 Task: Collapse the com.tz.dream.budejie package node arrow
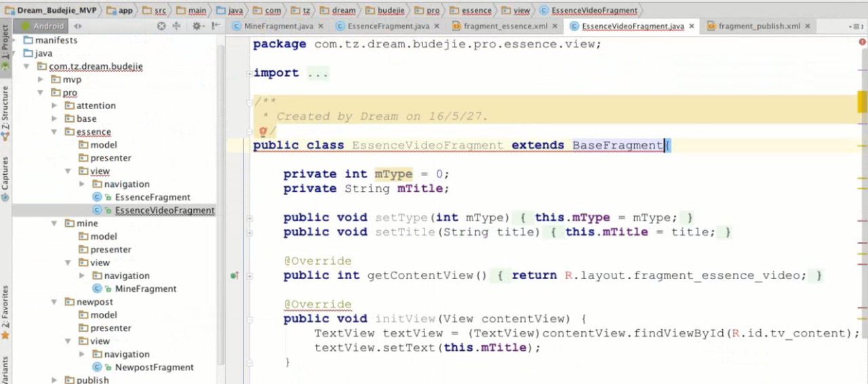[x=26, y=66]
